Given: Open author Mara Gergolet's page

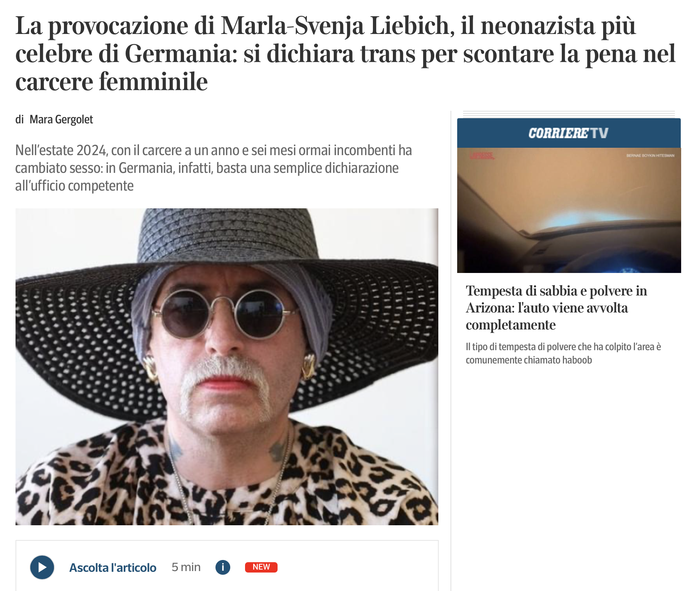Looking at the screenshot, I should 61,119.
